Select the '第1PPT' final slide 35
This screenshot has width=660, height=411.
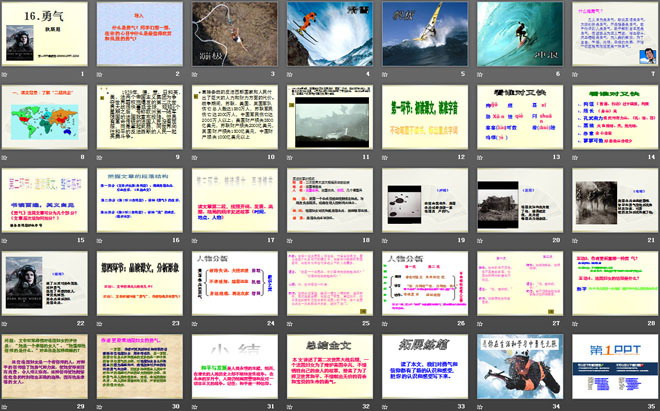[615, 366]
